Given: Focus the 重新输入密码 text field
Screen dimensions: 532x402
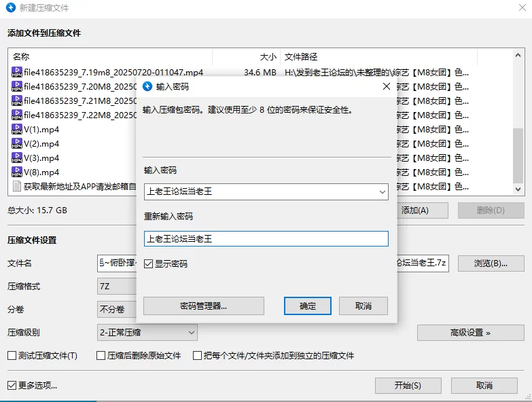Looking at the screenshot, I should [x=266, y=238].
